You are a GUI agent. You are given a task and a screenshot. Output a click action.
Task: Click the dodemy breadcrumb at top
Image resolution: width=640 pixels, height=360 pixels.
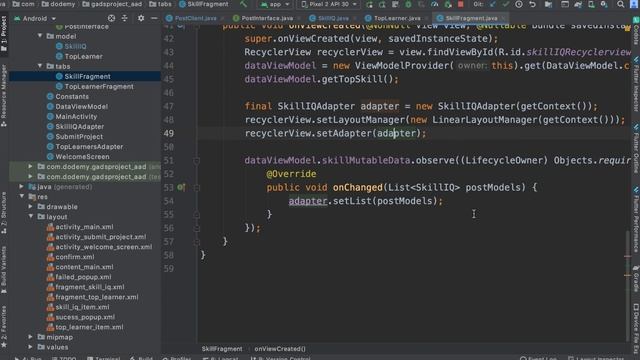pos(58,4)
